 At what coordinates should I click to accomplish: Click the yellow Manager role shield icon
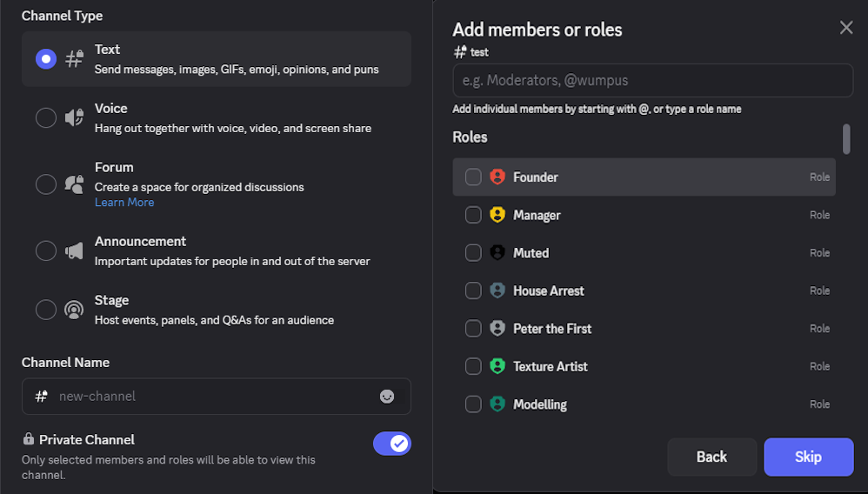tap(497, 215)
